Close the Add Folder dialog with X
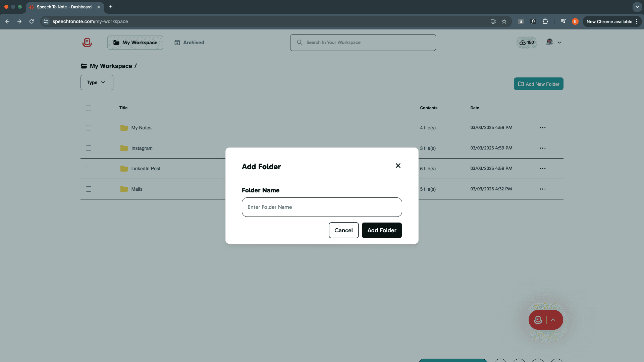This screenshot has height=362, width=644. [398, 166]
